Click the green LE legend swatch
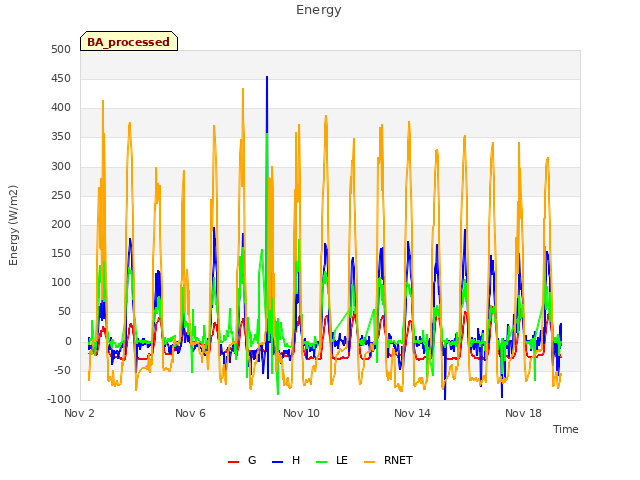 [322, 462]
